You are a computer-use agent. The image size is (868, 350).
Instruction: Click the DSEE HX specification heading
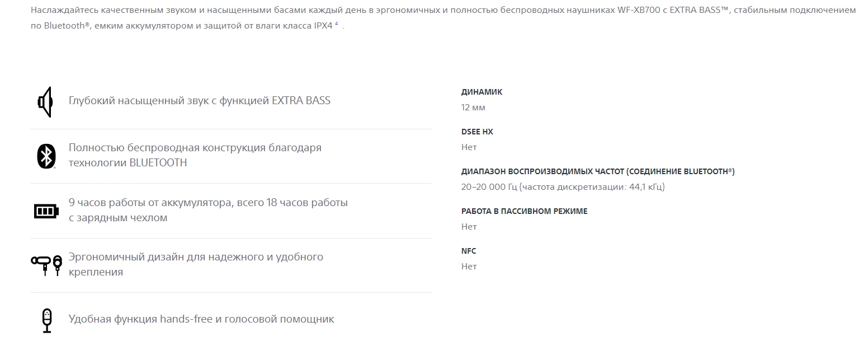click(x=477, y=132)
